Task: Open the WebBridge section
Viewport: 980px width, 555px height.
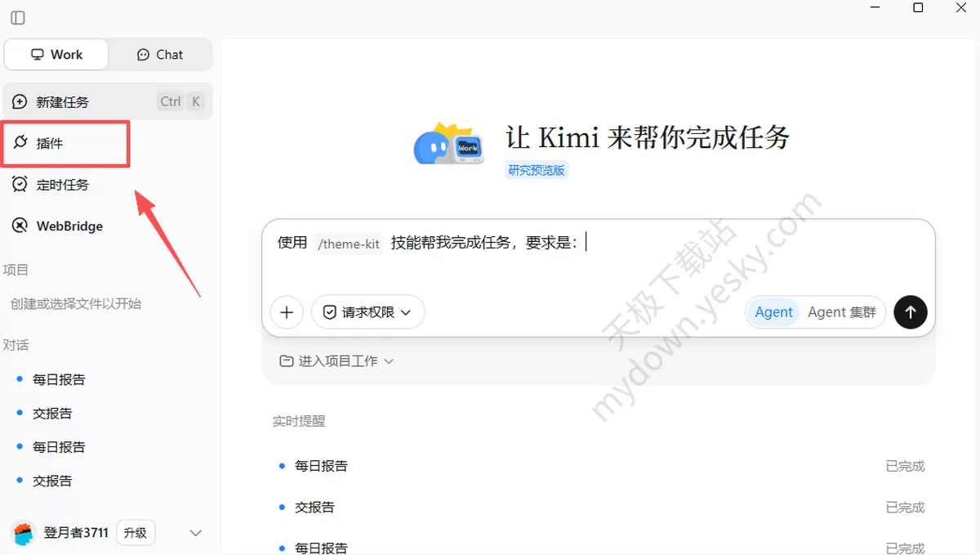Action: point(107,226)
